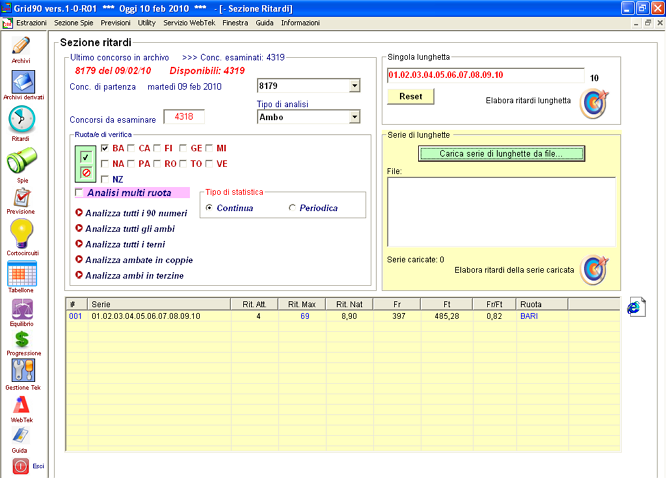This screenshot has width=666, height=478.
Task: Check the RO wheel checkbox
Action: pyautogui.click(x=157, y=164)
